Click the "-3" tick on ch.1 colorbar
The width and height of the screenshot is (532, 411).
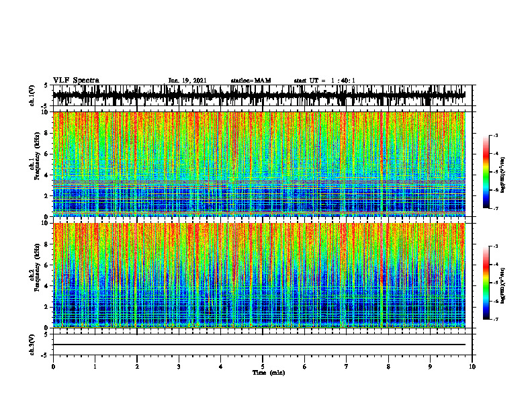point(496,135)
